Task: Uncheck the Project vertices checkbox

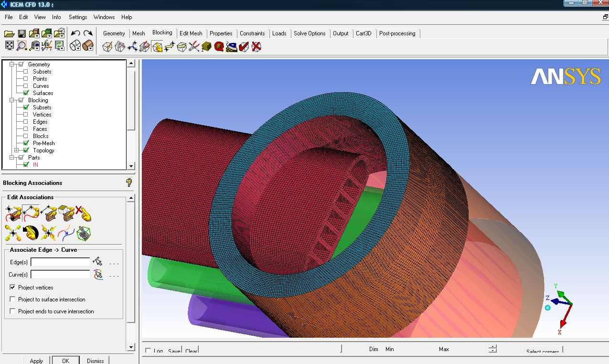Action: pyautogui.click(x=13, y=288)
